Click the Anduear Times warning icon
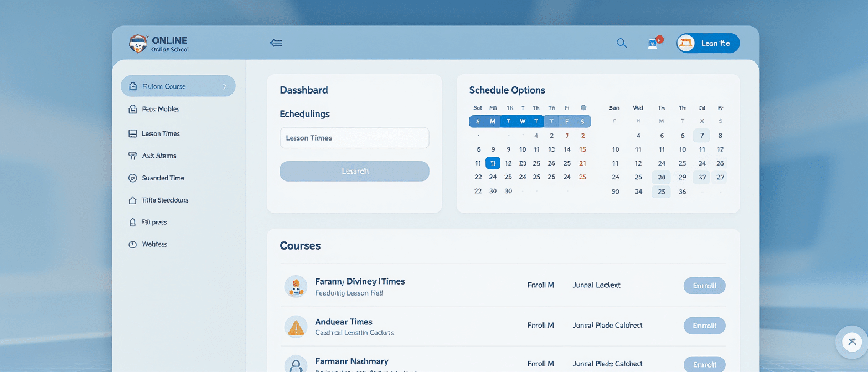Image resolution: width=868 pixels, height=372 pixels. pyautogui.click(x=296, y=327)
